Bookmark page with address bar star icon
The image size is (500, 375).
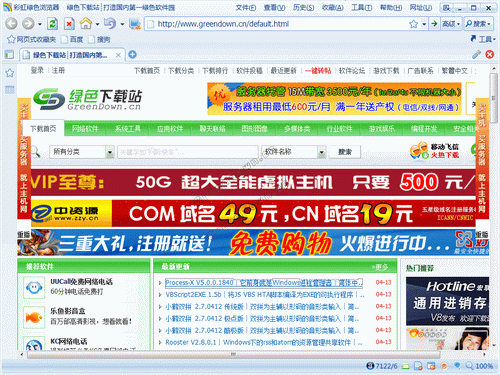click(413, 24)
